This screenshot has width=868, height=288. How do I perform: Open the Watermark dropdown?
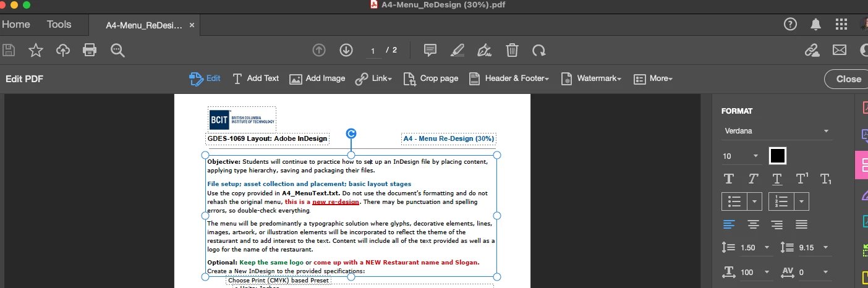tap(590, 78)
